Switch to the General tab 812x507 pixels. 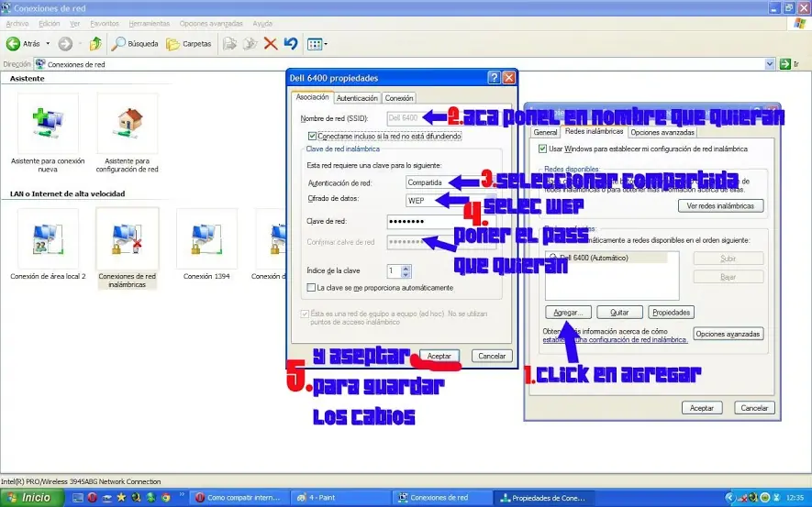(545, 132)
